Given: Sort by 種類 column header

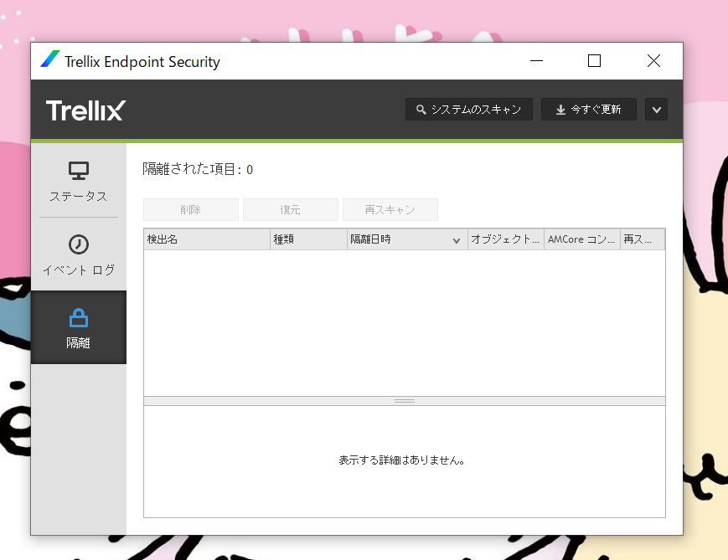Looking at the screenshot, I should (x=309, y=239).
